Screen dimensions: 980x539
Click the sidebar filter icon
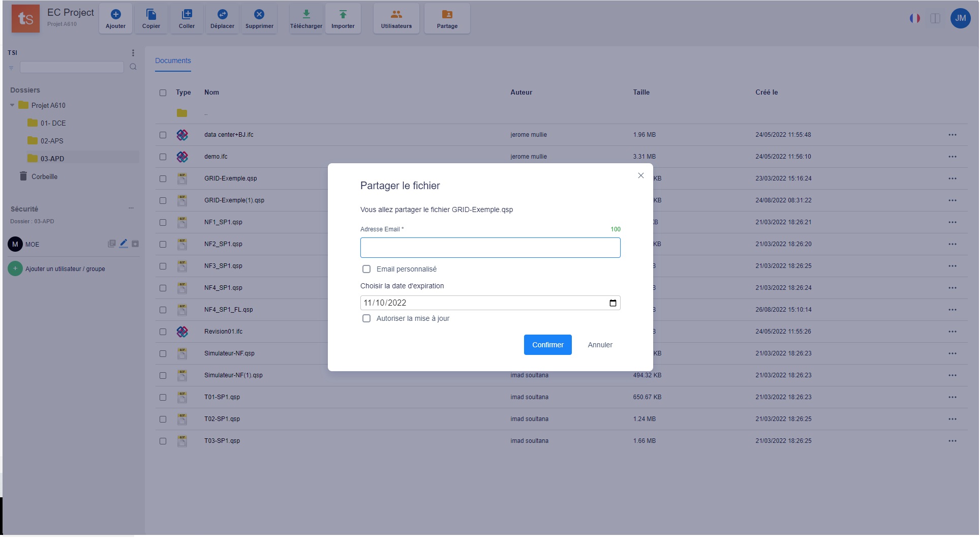pyautogui.click(x=11, y=68)
